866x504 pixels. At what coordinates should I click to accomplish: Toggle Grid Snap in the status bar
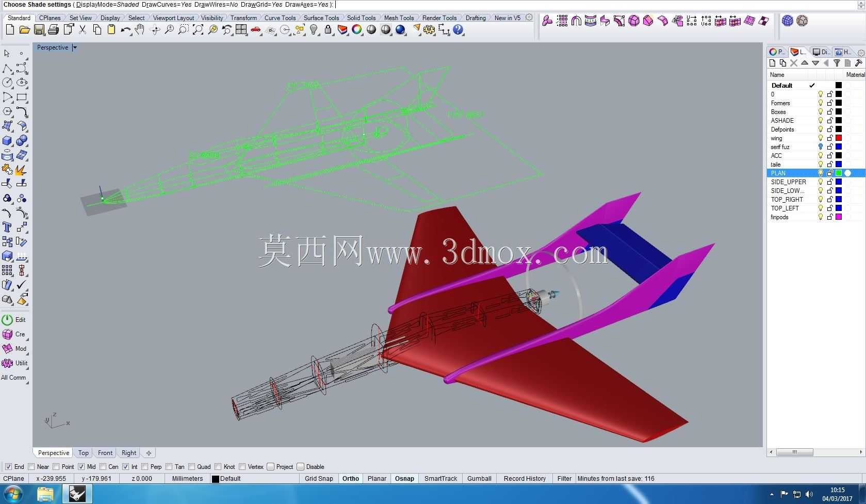tap(319, 479)
